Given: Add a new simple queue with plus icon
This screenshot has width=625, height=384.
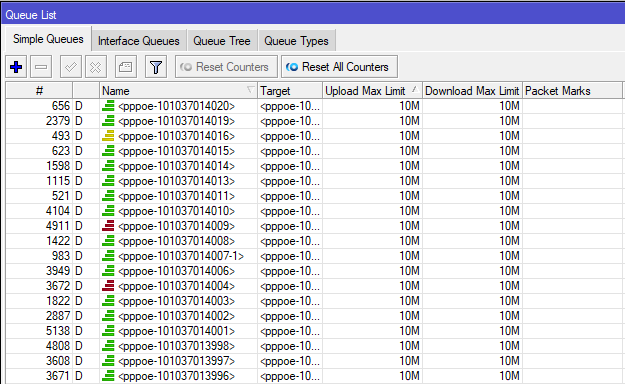Looking at the screenshot, I should coord(16,67).
